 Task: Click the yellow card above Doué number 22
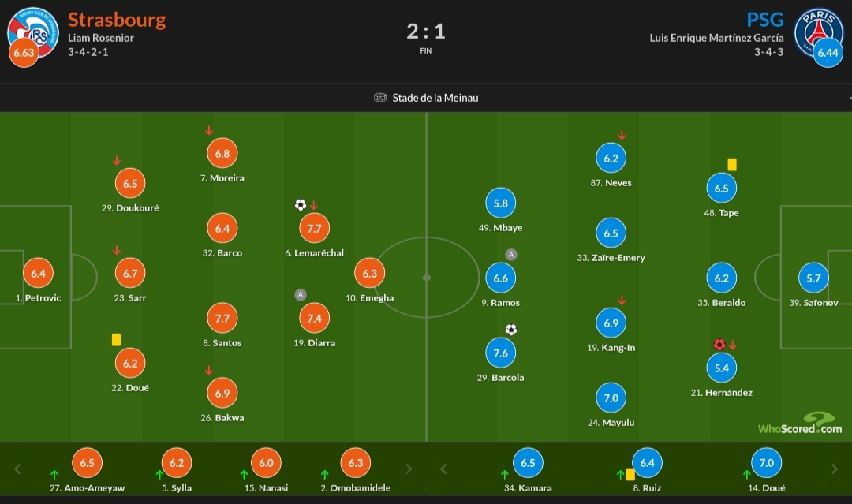tap(116, 339)
